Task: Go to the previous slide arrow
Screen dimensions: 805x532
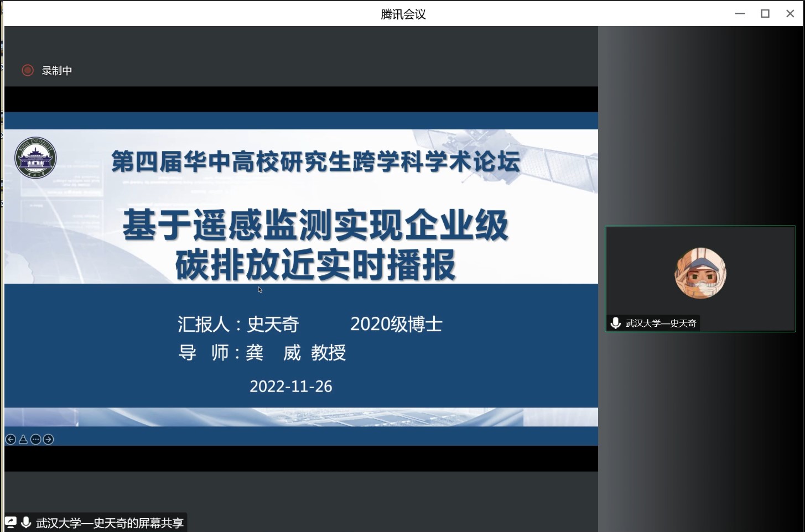Action: [x=11, y=440]
